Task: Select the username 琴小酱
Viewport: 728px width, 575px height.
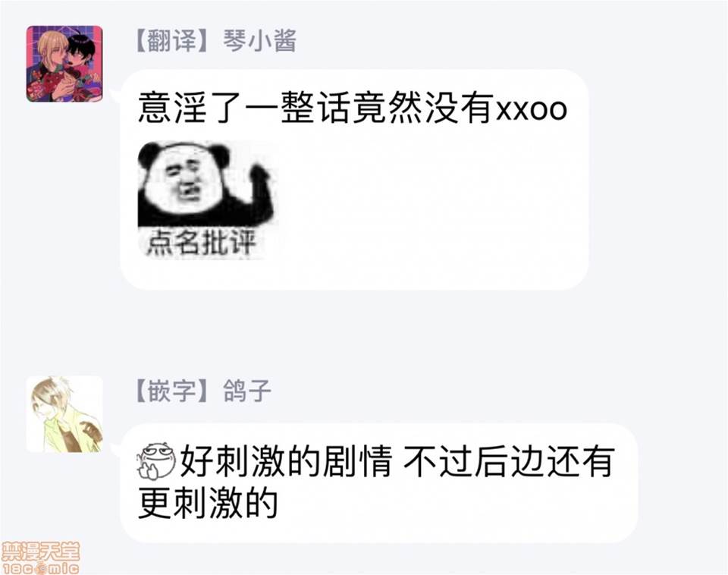Action: pyautogui.click(x=259, y=40)
